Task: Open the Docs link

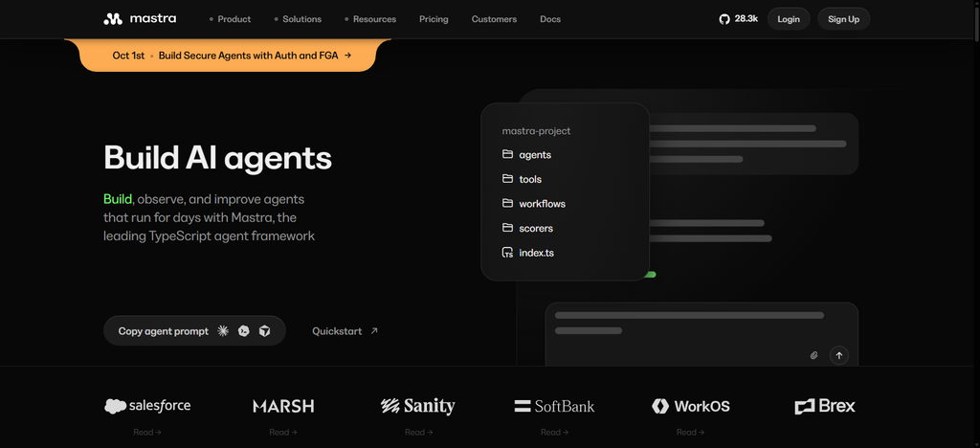Action: [550, 19]
